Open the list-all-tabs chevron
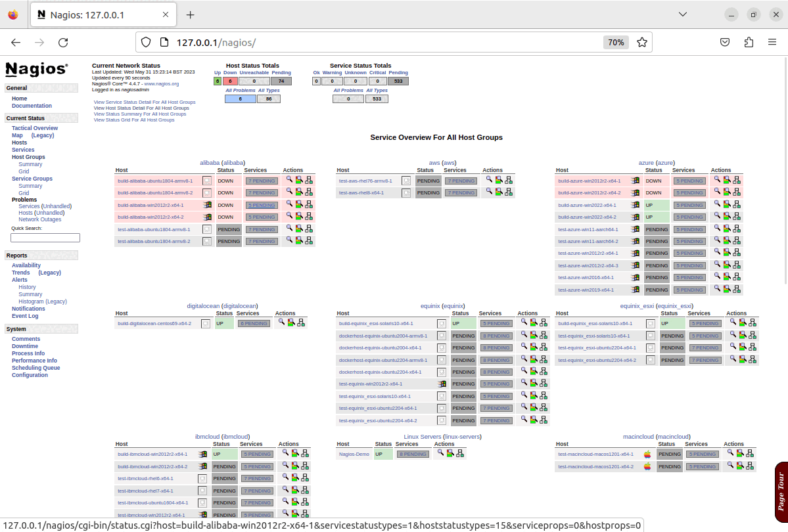The height and width of the screenshot is (532, 788). (x=682, y=14)
